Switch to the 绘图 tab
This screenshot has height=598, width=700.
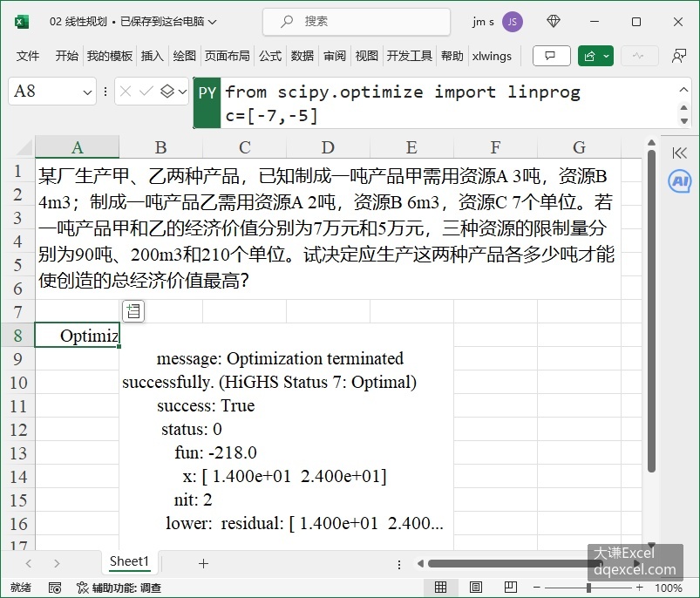[185, 56]
